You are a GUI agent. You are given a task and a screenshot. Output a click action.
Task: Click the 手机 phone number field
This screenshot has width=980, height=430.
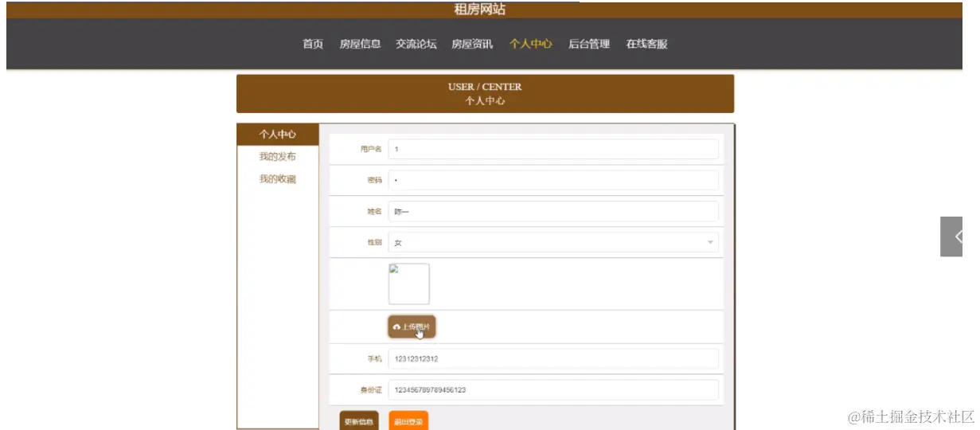[x=553, y=358]
